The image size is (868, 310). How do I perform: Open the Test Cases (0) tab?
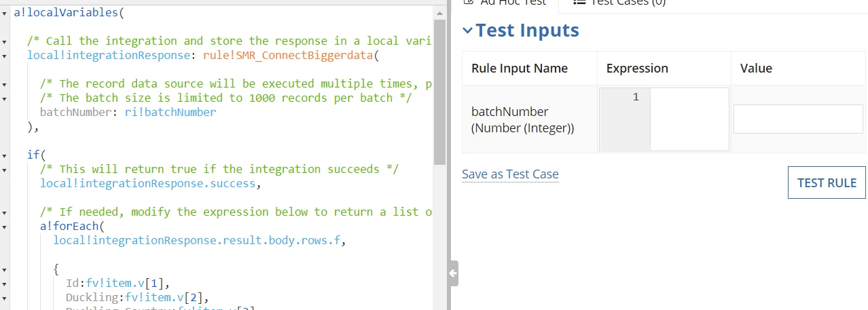619,3
